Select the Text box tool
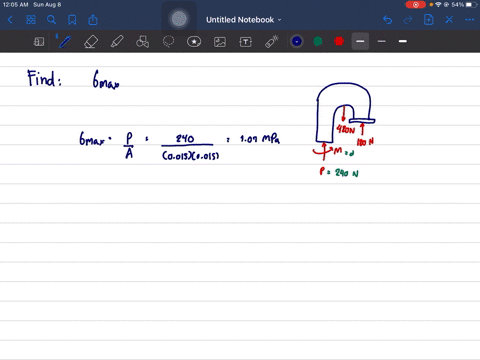Screen dimensions: 480x360 point(246,42)
